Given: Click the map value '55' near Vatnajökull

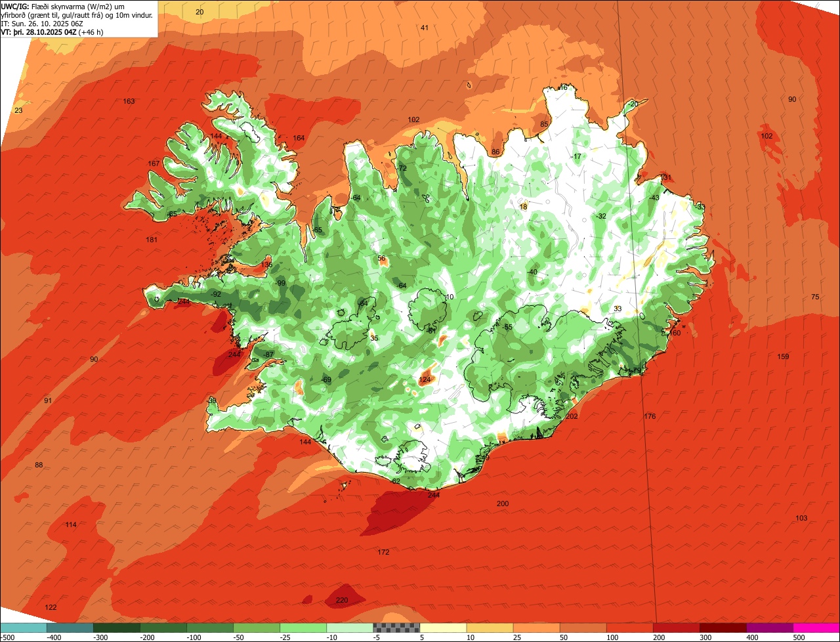Looking at the screenshot, I should tap(508, 327).
